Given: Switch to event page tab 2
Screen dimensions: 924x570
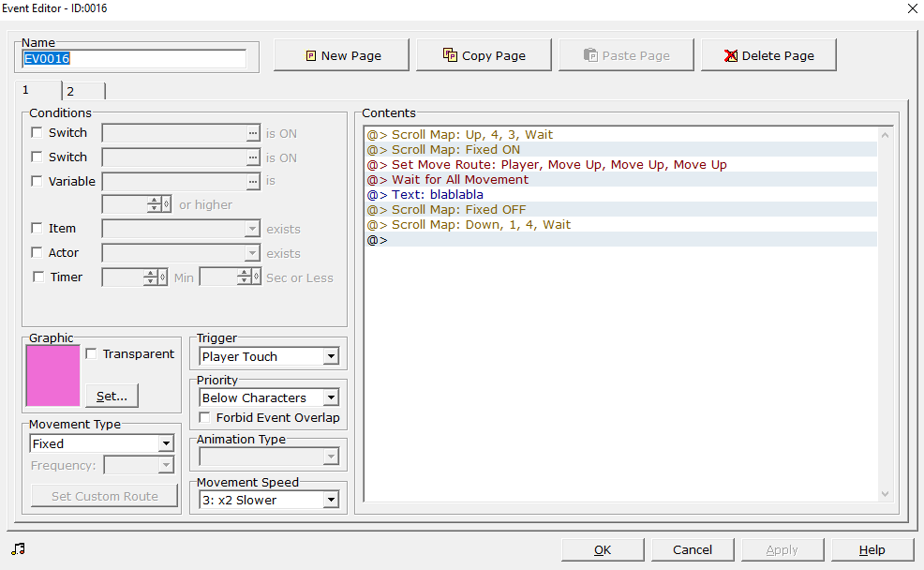Looking at the screenshot, I should (x=83, y=91).
